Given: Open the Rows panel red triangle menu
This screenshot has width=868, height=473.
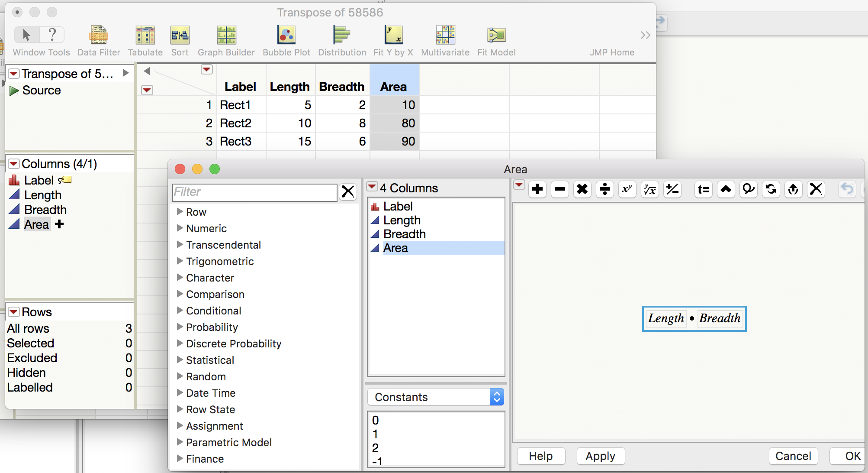Looking at the screenshot, I should coord(13,312).
